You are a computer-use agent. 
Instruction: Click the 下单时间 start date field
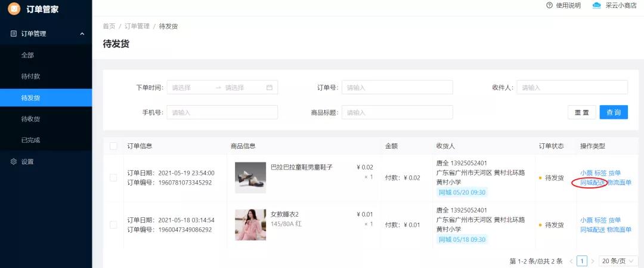click(191, 88)
